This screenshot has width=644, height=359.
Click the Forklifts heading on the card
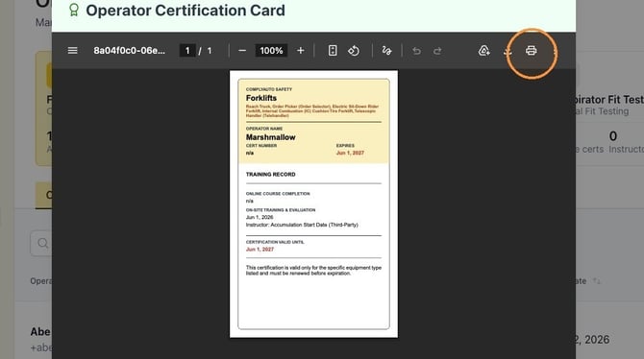click(x=261, y=98)
